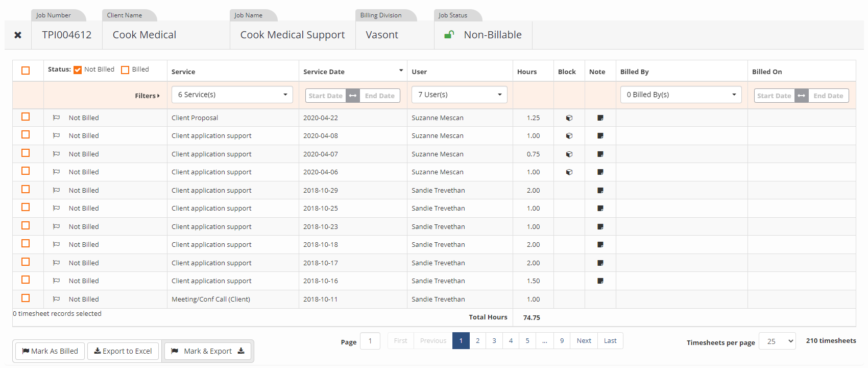
Task: View the note icon for 2018-10-29 entry
Action: [600, 191]
